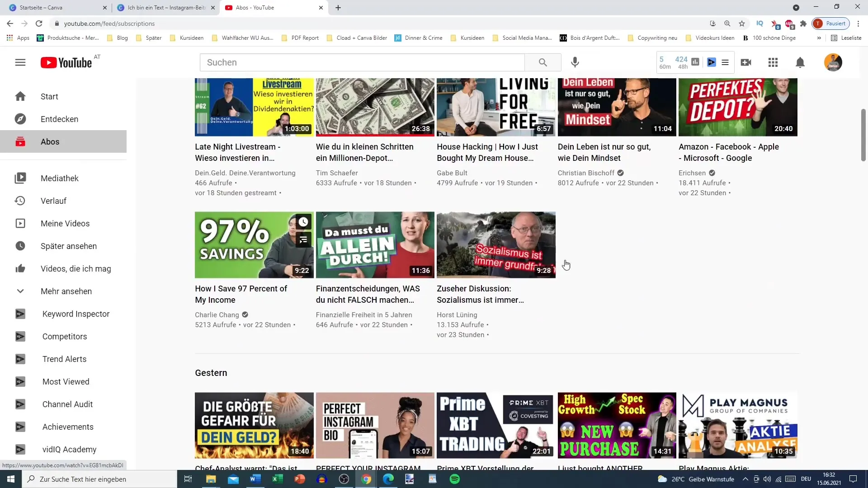Open Spotify from the taskbar
The height and width of the screenshot is (488, 868).
point(455,479)
